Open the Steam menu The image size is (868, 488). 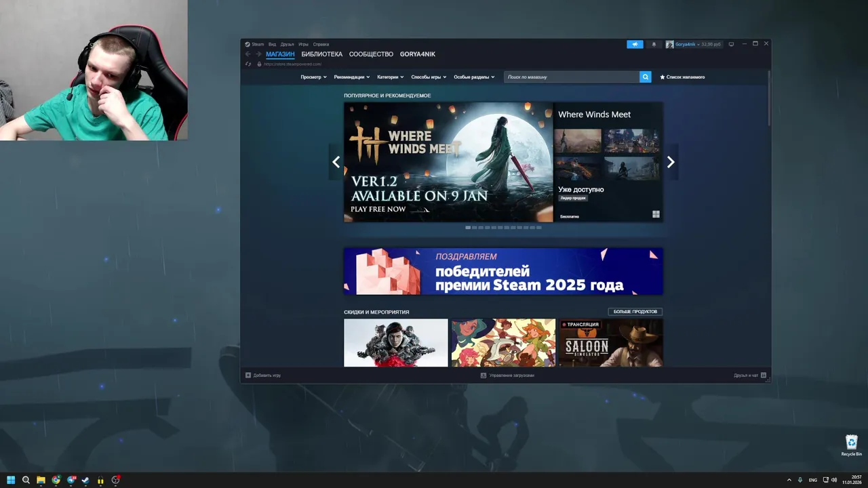[254, 44]
